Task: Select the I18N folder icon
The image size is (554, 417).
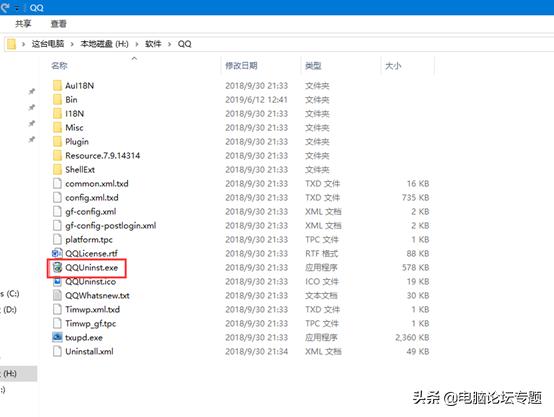Action: point(57,113)
